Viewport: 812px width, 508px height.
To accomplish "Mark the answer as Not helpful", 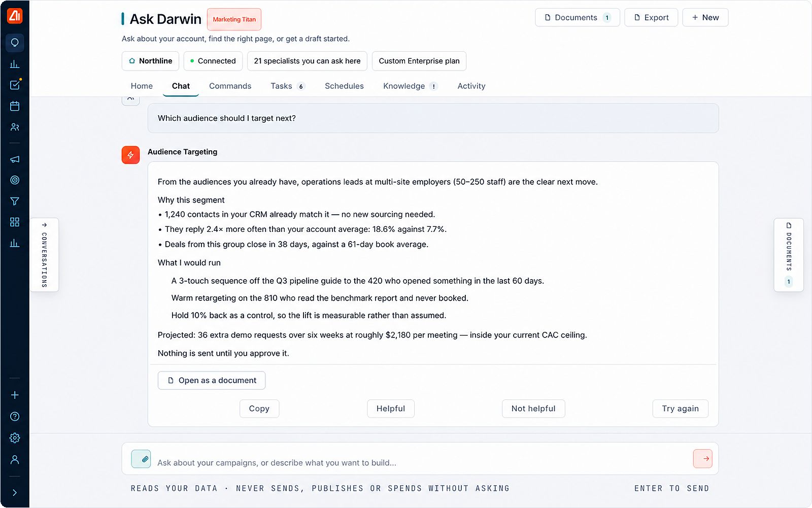I will [x=533, y=409].
